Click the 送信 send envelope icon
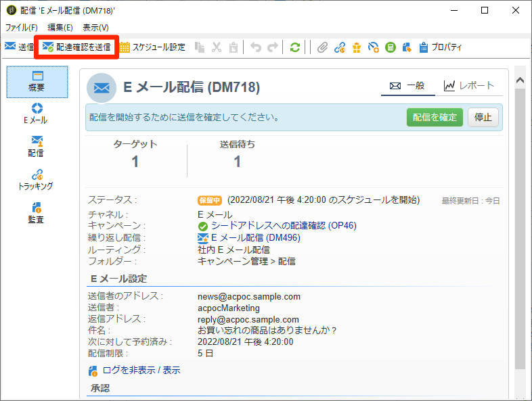Image resolution: width=532 pixels, height=401 pixels. [10, 46]
